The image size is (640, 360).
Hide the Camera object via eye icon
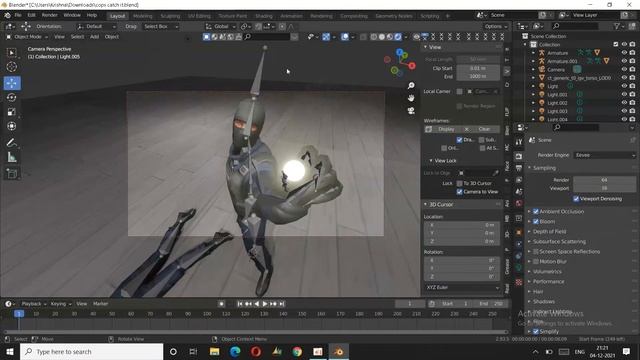tap(624, 69)
